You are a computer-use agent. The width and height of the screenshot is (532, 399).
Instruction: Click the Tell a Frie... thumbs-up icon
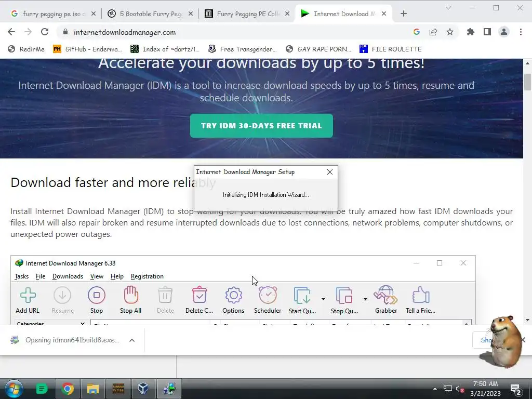pos(421,295)
